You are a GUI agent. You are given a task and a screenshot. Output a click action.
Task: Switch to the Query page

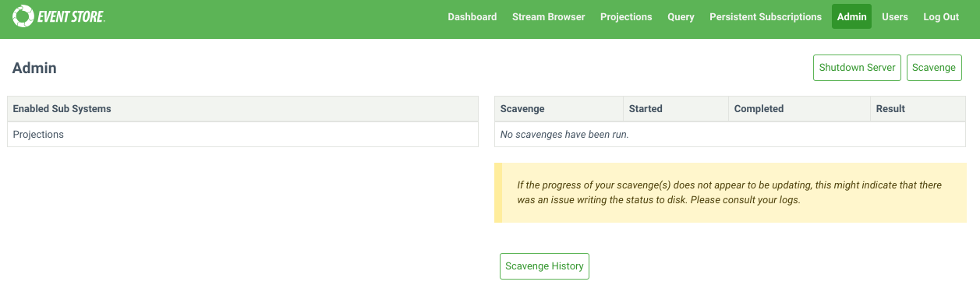[681, 16]
